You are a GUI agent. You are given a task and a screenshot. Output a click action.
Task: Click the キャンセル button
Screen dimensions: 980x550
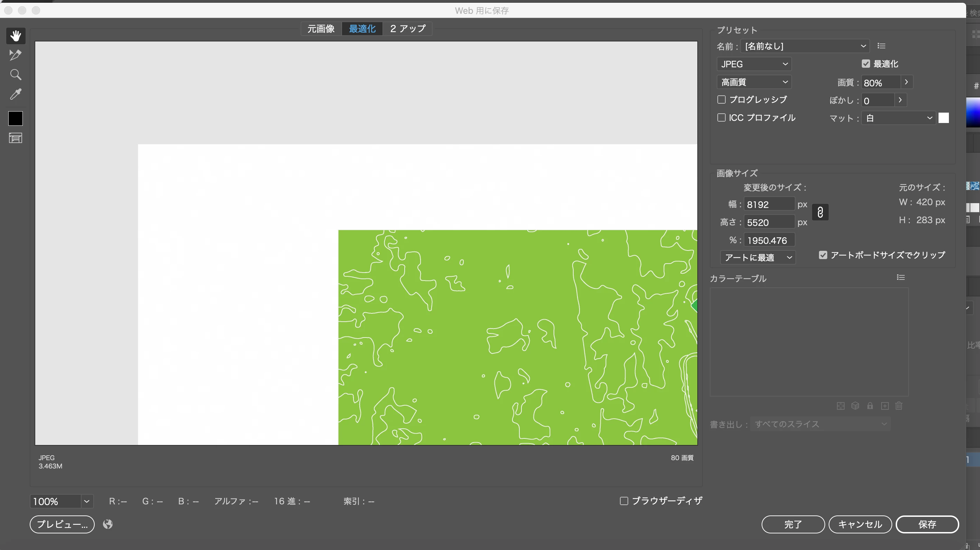point(860,524)
